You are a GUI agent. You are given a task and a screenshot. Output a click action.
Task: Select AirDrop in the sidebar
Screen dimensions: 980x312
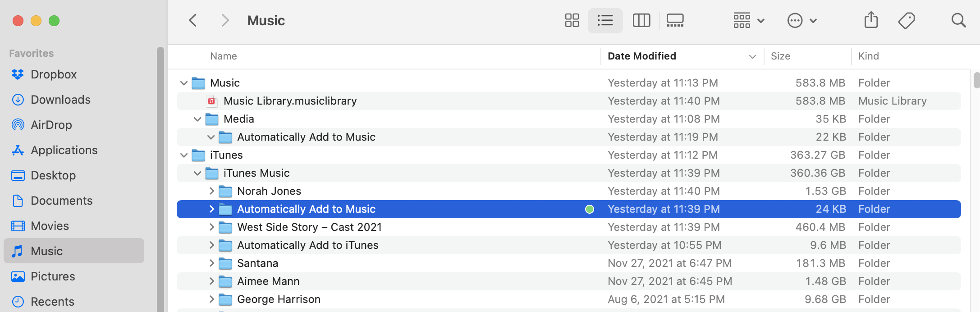(51, 125)
